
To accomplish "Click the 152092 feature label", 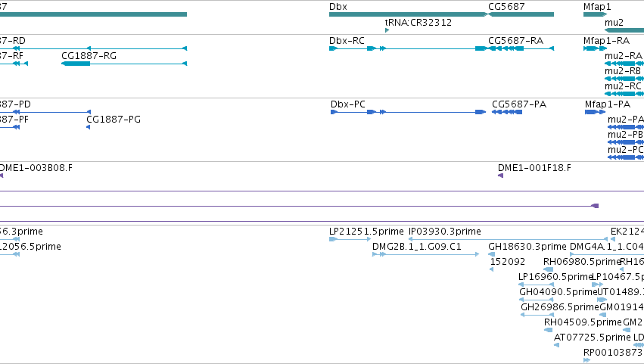I will [x=508, y=262].
